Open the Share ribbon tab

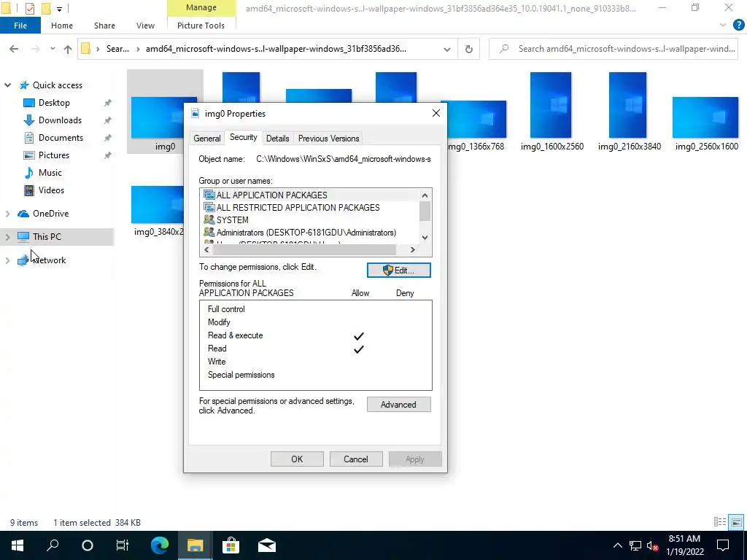click(104, 26)
